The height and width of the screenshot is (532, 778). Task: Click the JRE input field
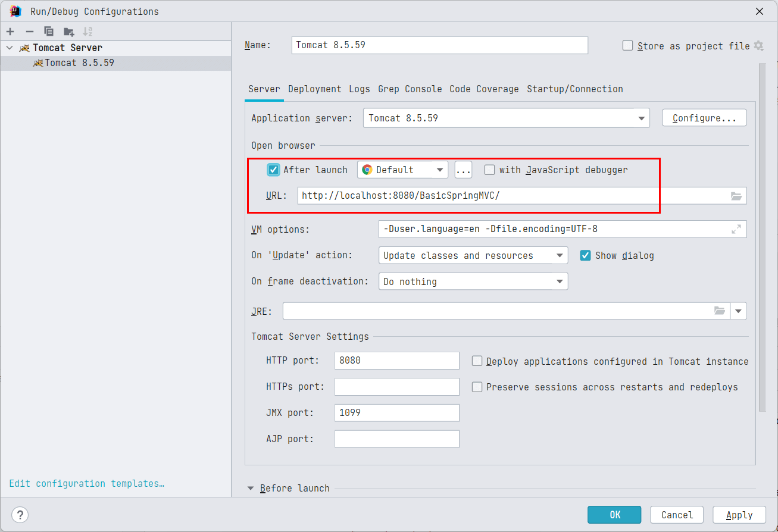click(x=507, y=311)
